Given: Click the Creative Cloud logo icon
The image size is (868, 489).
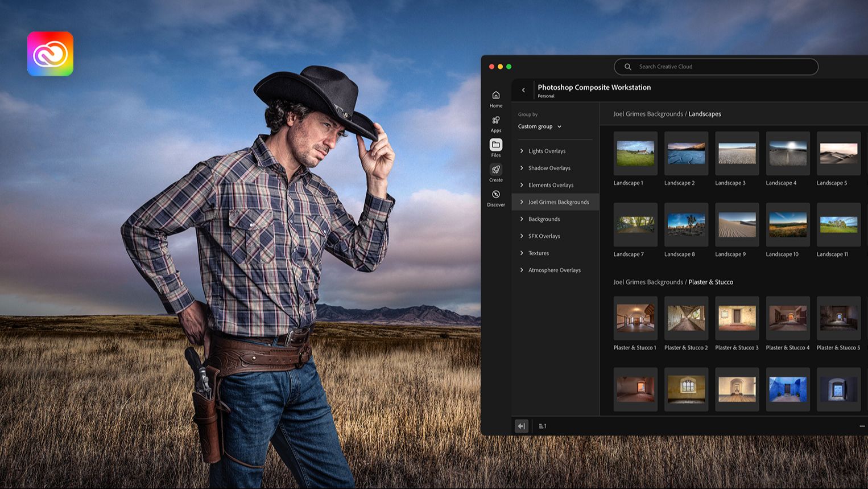Looking at the screenshot, I should tap(50, 54).
